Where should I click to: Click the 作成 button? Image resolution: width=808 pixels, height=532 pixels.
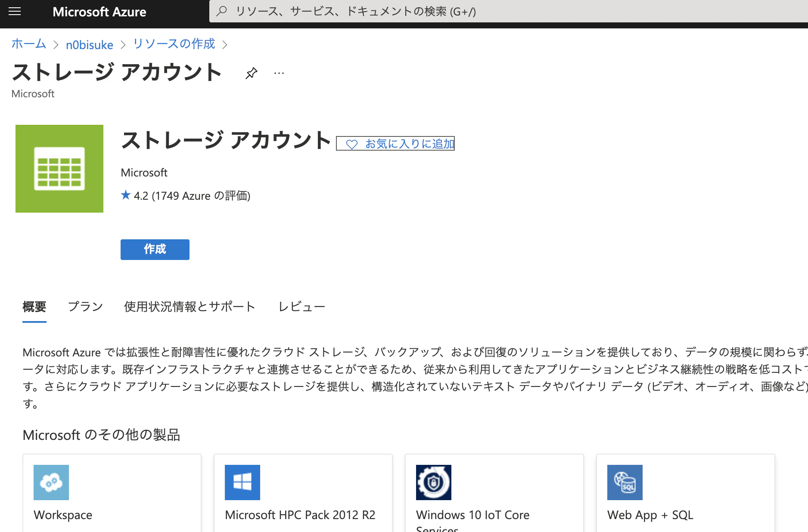pyautogui.click(x=155, y=250)
